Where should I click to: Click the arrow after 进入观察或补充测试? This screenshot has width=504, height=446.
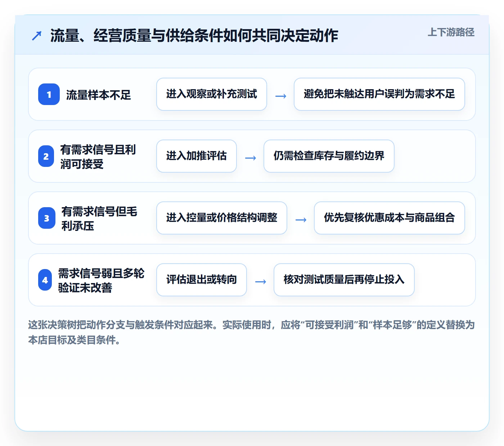click(281, 96)
